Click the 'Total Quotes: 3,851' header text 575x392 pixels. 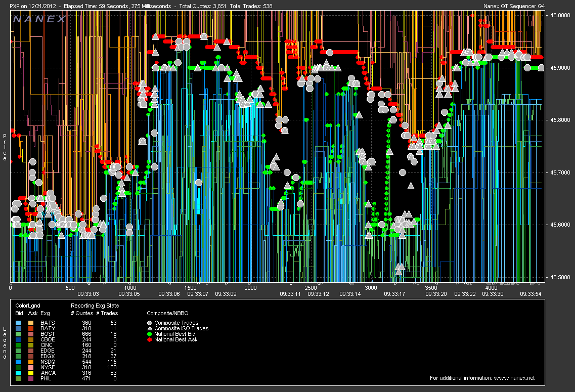click(x=203, y=6)
